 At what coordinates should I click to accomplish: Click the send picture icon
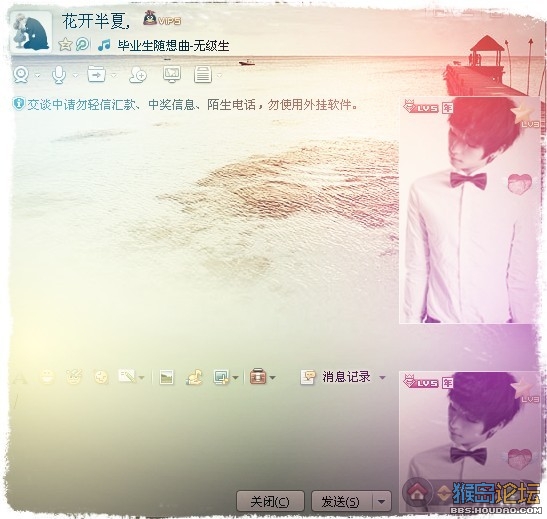click(x=166, y=377)
